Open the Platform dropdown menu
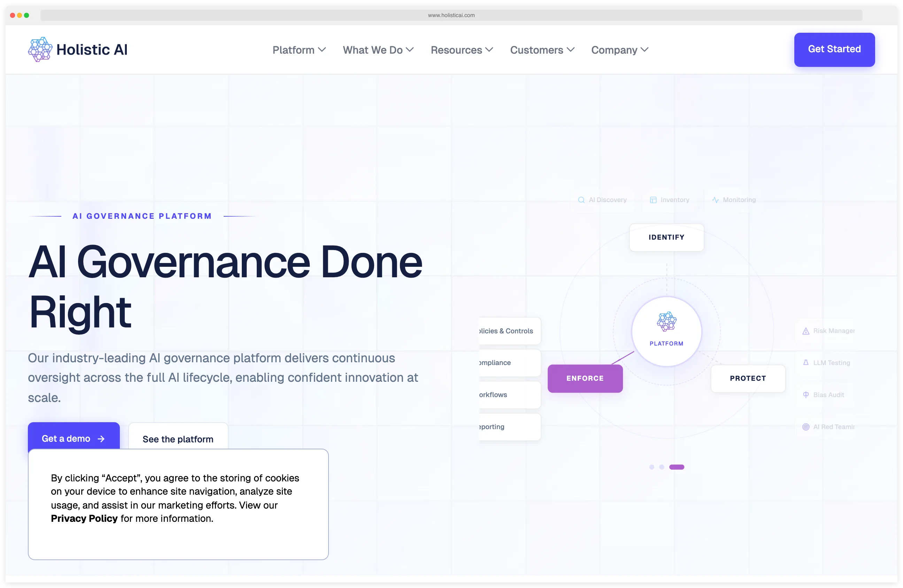 [299, 50]
